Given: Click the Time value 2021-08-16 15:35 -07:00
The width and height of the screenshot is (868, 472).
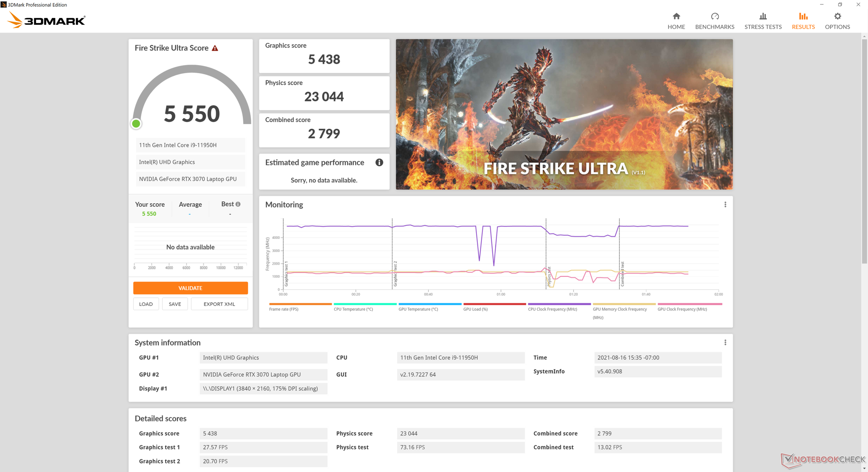Looking at the screenshot, I should (x=658, y=358).
